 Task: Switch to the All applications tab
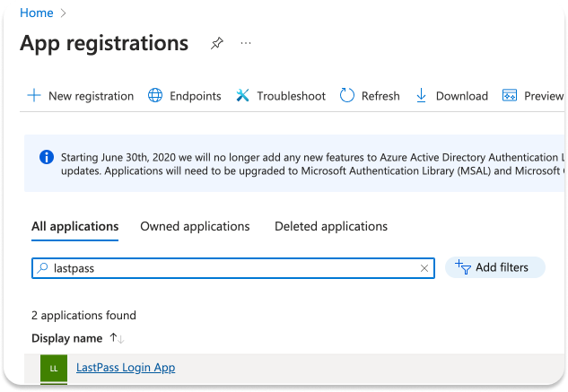[75, 226]
